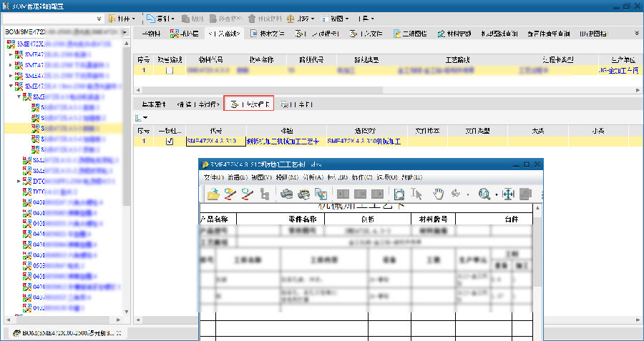Image resolution: width=644 pixels, height=341 pixels.
Task: Click the page view icon in the viewer toolbar
Action: click(399, 194)
